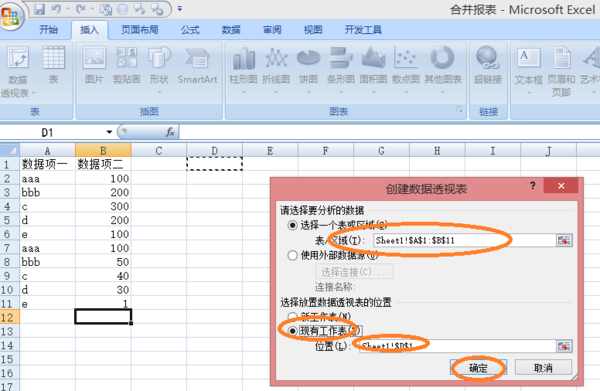Open the Formulas (公式) tab
This screenshot has width=600, height=391.
[190, 30]
